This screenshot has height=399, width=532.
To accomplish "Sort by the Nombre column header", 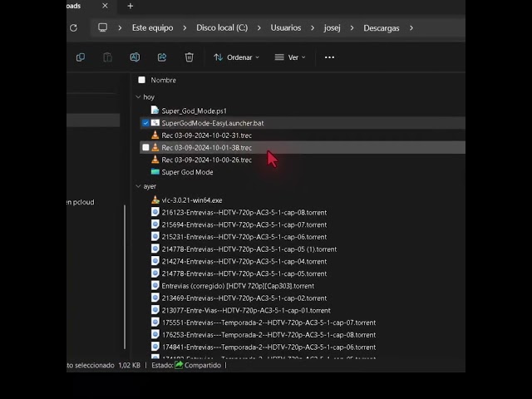I will (164, 80).
